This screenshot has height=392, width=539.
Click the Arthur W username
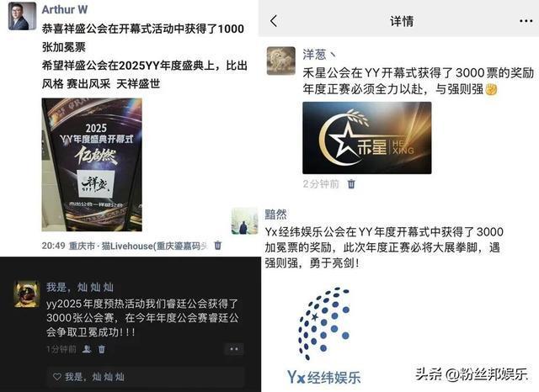[x=65, y=9]
